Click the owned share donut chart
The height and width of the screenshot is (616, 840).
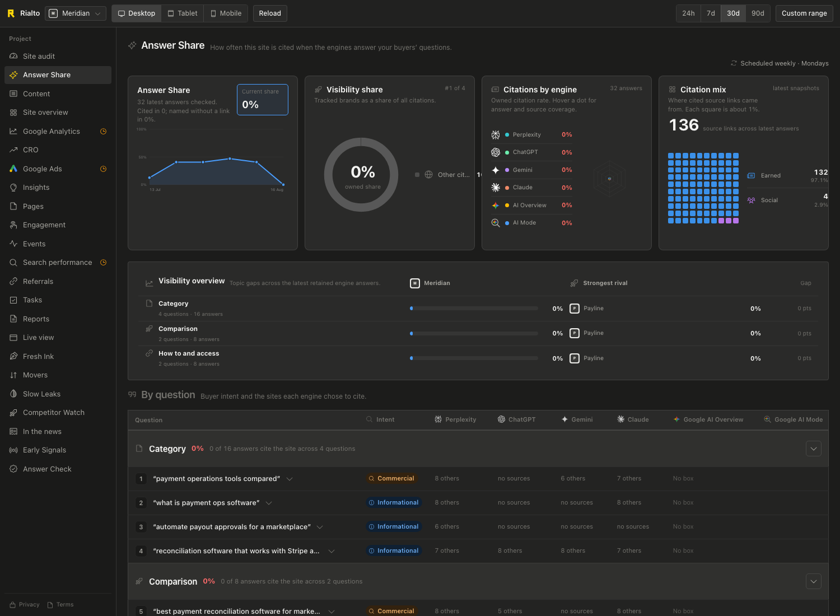click(361, 175)
